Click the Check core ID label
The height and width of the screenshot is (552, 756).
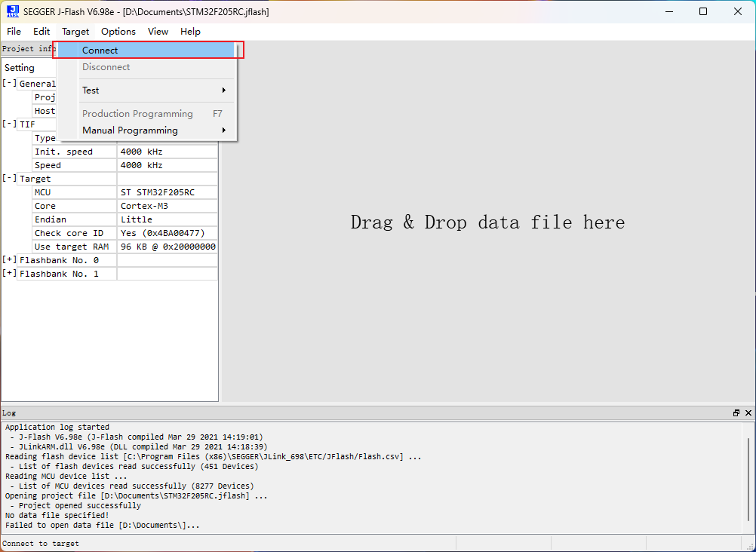click(75, 233)
